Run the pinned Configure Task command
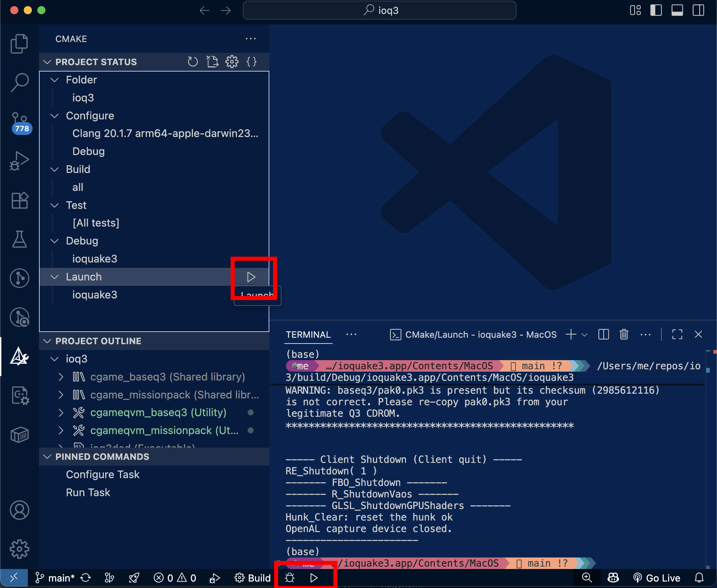Screen dimensions: 717x588 [103, 474]
